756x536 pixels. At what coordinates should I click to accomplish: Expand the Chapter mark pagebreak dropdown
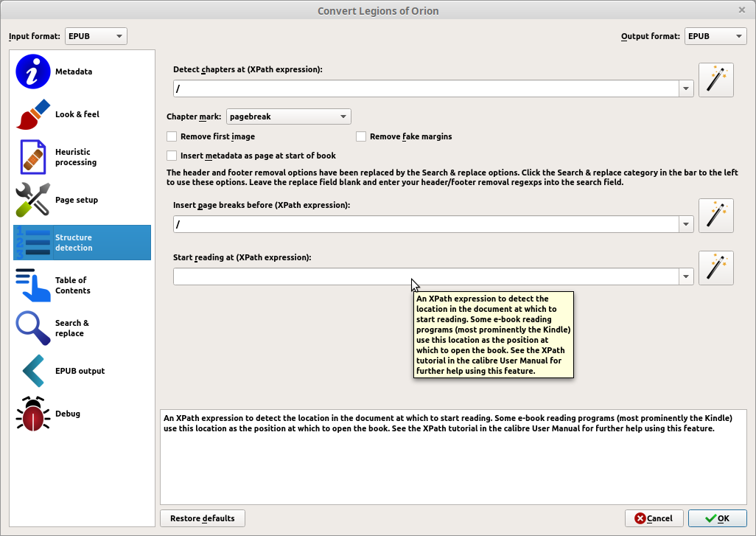point(288,116)
